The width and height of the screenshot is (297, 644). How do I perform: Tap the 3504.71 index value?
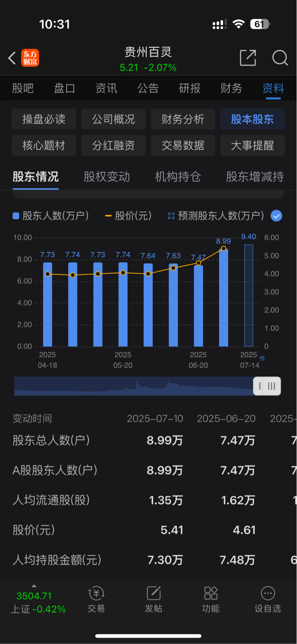pos(34,596)
